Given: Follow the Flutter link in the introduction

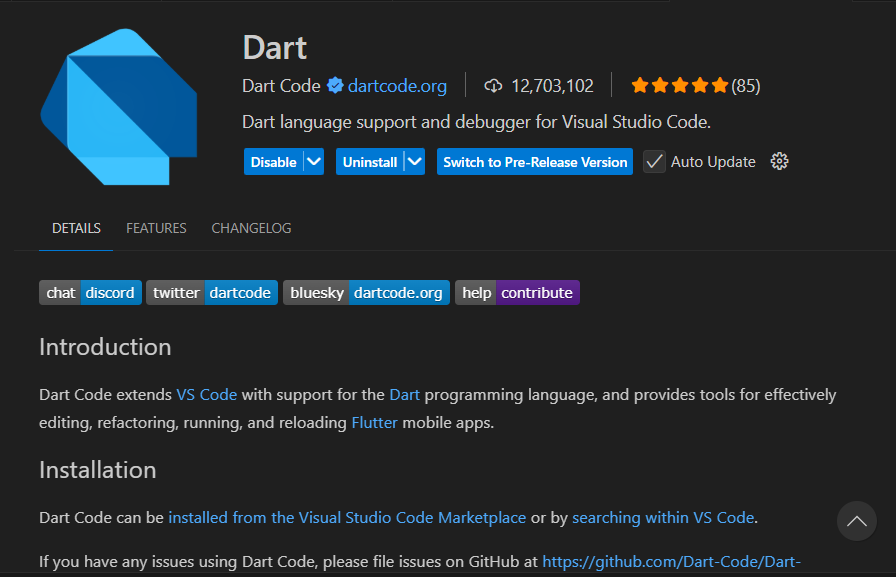Looking at the screenshot, I should click(x=374, y=422).
